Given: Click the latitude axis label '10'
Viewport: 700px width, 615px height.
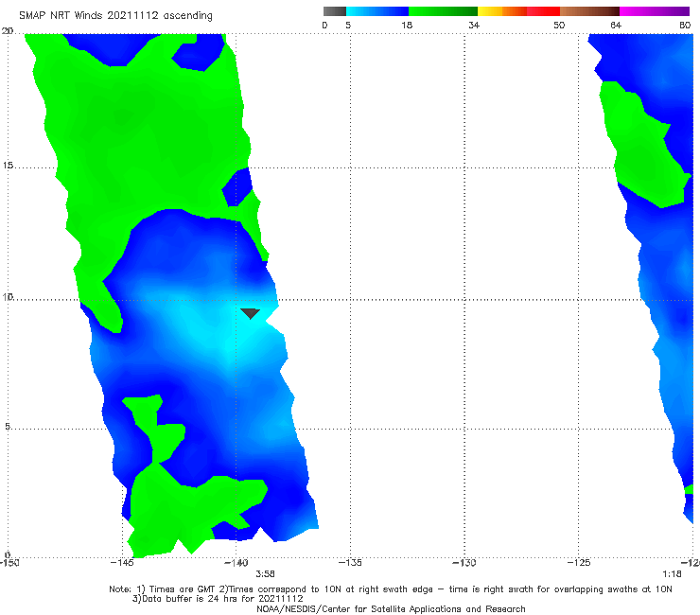Looking at the screenshot, I should [x=8, y=296].
